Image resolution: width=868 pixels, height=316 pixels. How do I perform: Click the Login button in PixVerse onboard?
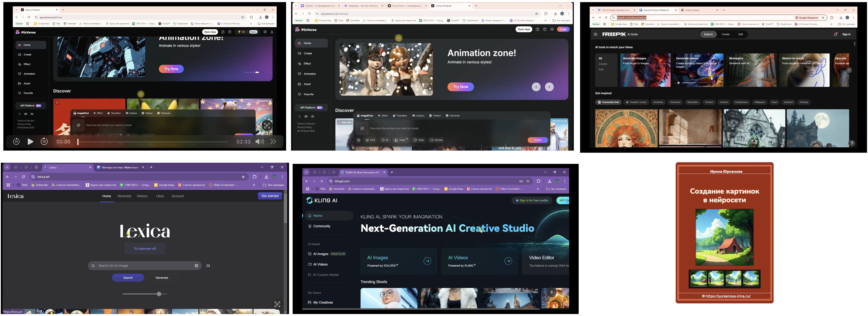[563, 29]
